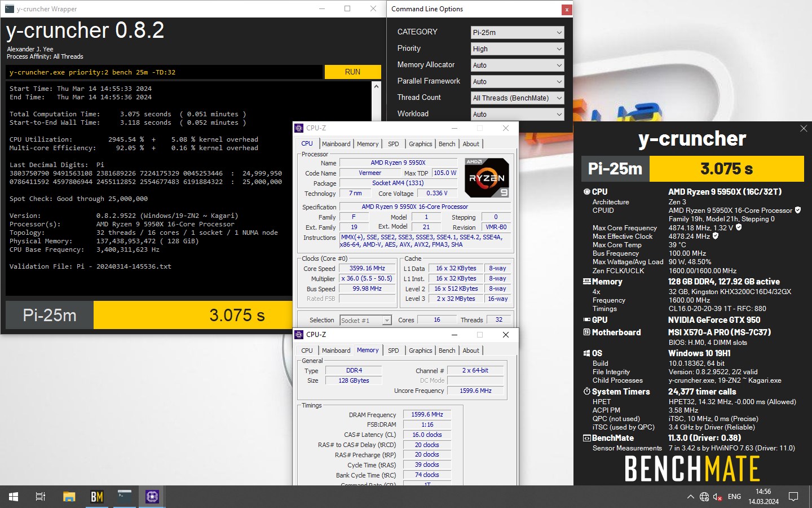The width and height of the screenshot is (812, 508).
Task: Close the BenchMate result panel
Action: (x=804, y=129)
